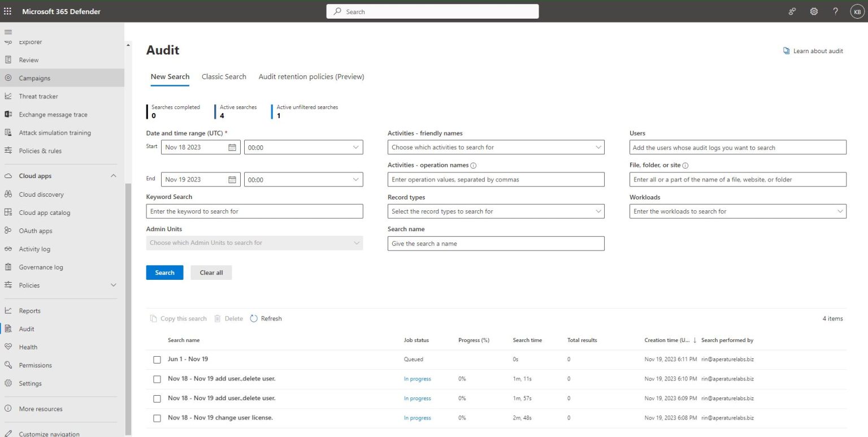The width and height of the screenshot is (868, 437).
Task: Click the top Search box
Action: [x=432, y=11]
